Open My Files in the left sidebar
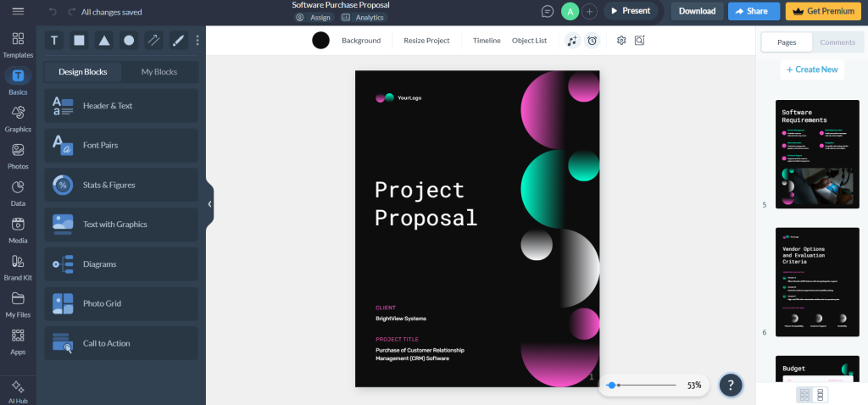 pos(19,304)
